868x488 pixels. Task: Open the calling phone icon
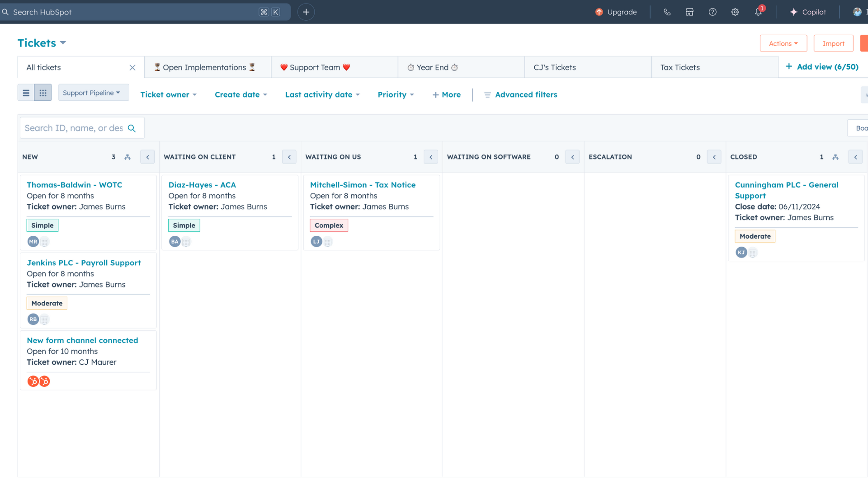[x=667, y=12]
